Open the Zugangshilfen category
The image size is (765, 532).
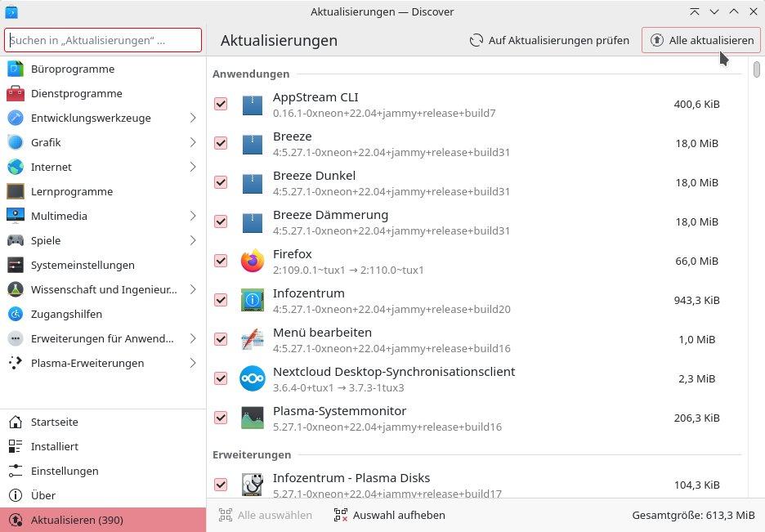click(x=66, y=315)
